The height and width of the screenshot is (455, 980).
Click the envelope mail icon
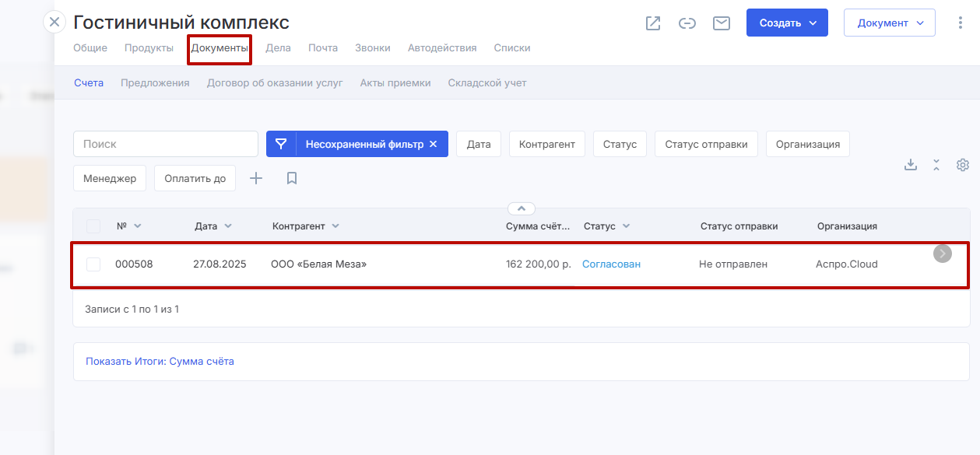(x=722, y=23)
